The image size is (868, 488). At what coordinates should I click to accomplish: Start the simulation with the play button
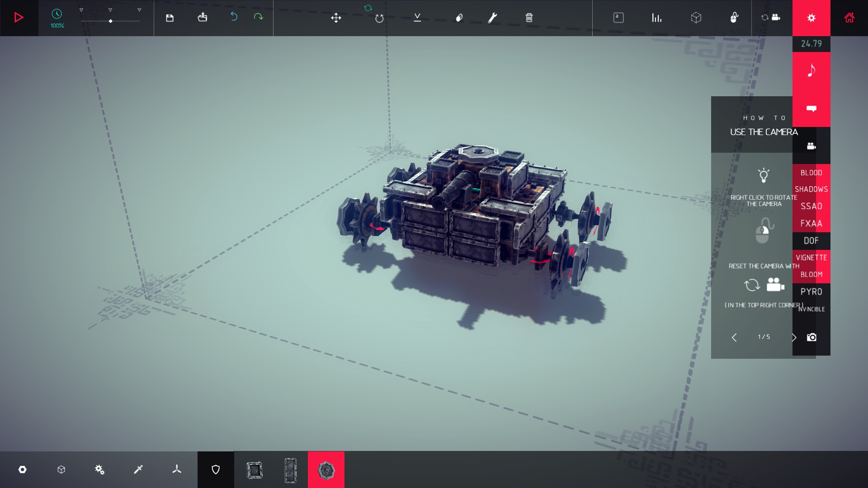(x=19, y=18)
